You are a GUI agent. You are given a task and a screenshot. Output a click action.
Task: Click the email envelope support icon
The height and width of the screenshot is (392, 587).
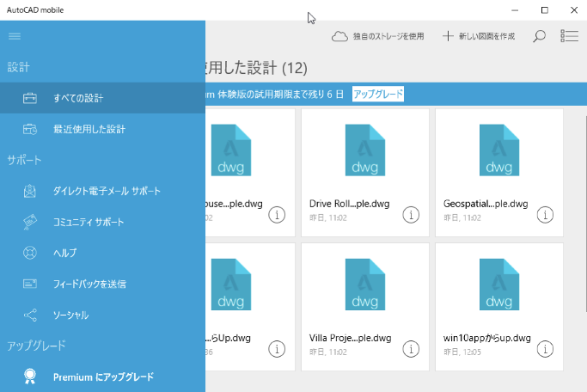(x=30, y=191)
